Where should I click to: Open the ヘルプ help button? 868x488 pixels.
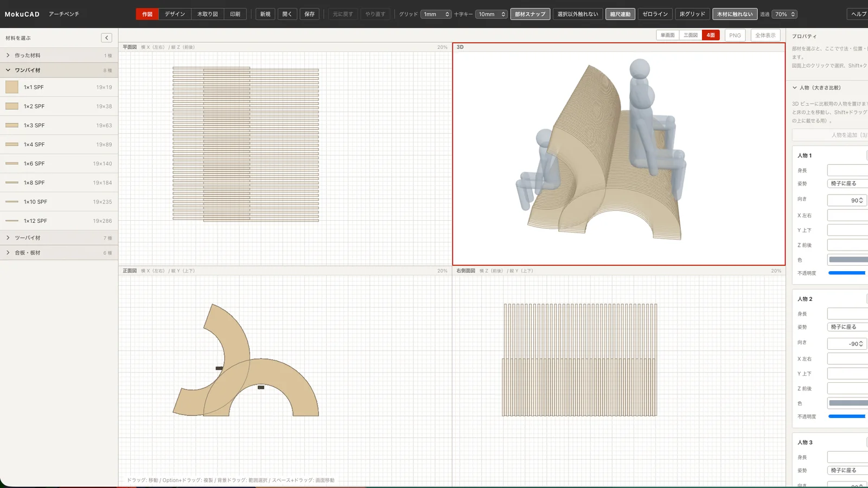tap(858, 14)
